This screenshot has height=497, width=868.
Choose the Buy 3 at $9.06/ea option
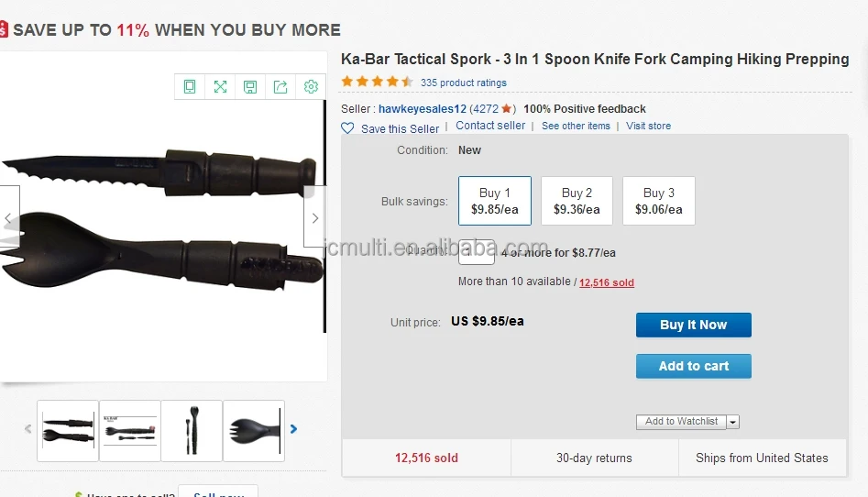point(658,201)
